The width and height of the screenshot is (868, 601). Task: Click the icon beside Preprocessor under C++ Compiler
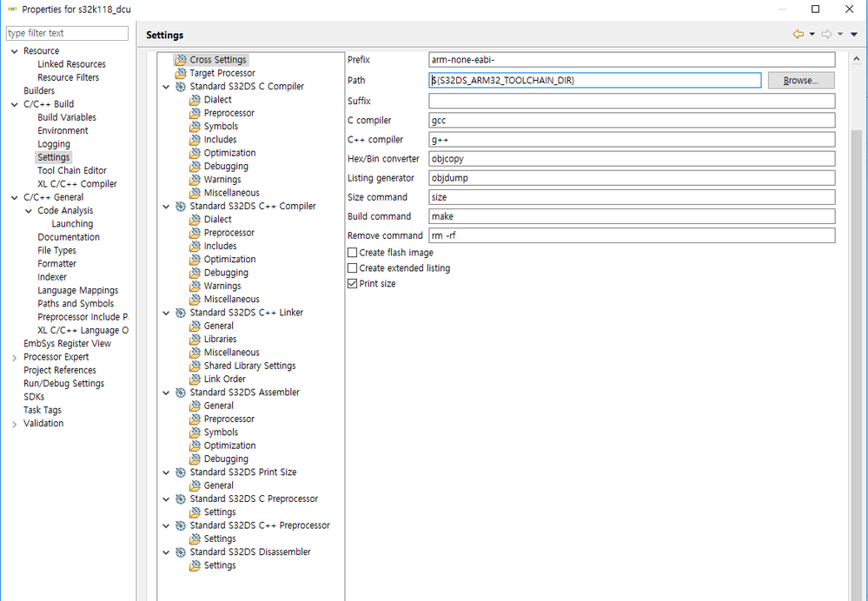pos(195,233)
